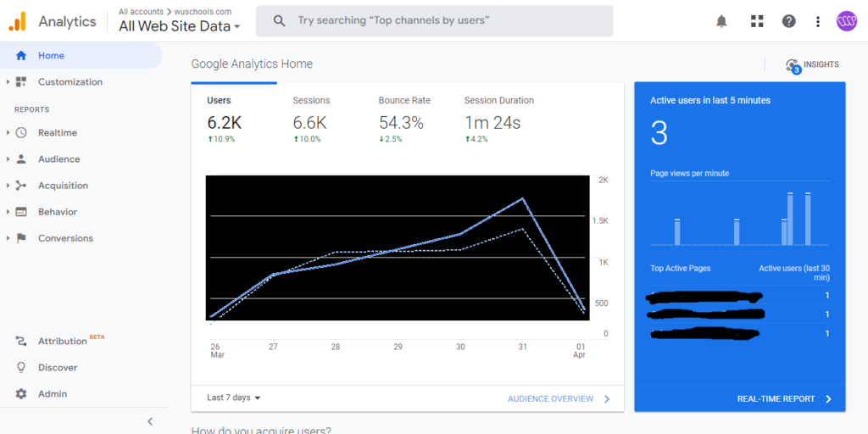
Task: Open the Audience menu item
Action: point(59,159)
